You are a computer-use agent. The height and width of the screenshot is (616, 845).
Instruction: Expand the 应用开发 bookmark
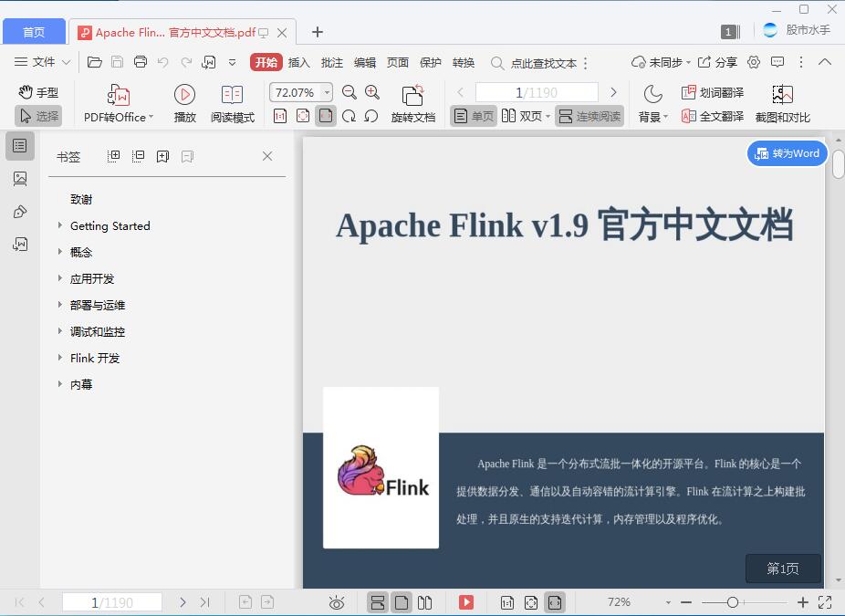tap(60, 278)
